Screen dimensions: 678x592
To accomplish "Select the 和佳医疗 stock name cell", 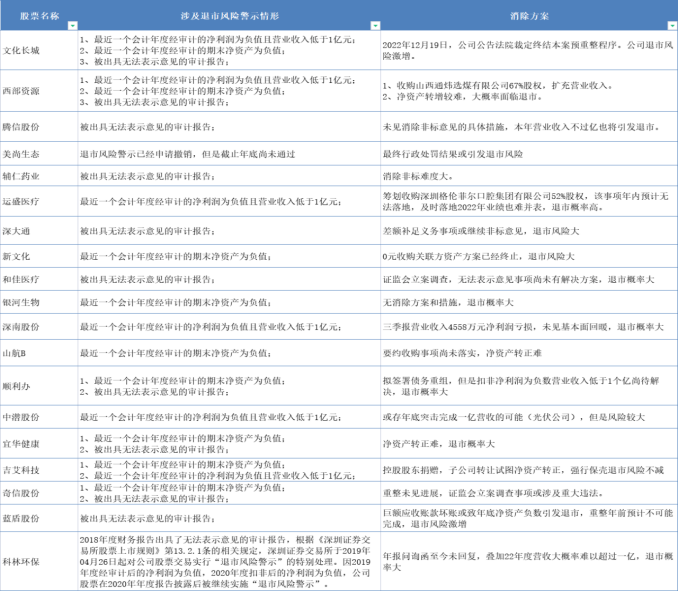I will click(x=39, y=279).
